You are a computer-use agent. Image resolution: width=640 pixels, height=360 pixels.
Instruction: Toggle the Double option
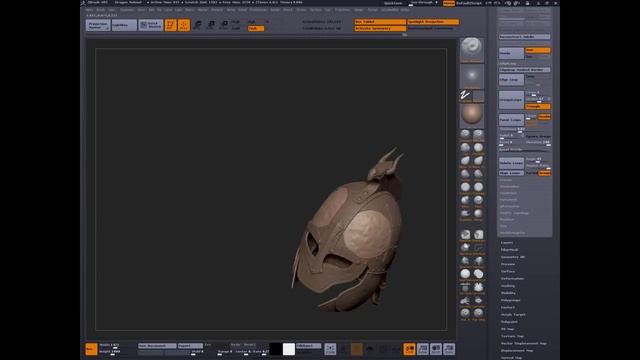544,117
